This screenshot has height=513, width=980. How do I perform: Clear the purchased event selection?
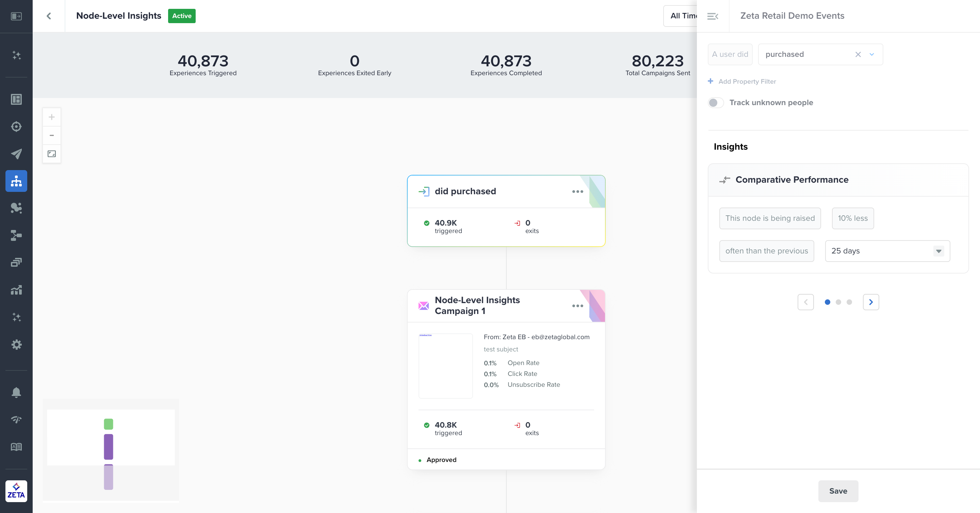[858, 54]
